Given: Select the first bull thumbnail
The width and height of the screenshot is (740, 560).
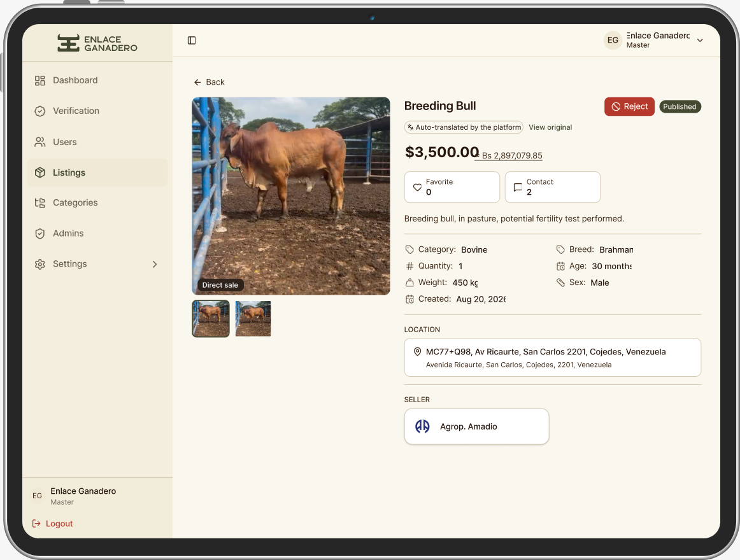Looking at the screenshot, I should click(211, 318).
